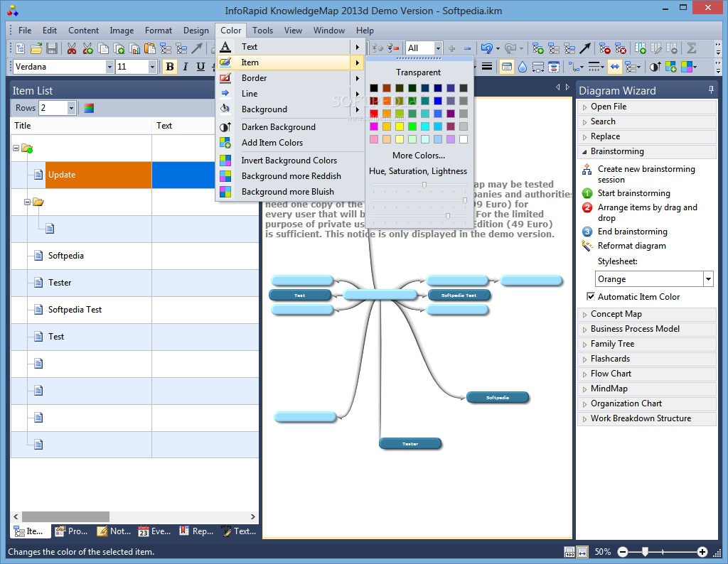Click add column icon with green plus
This screenshot has height=564, width=728.
(x=641, y=48)
